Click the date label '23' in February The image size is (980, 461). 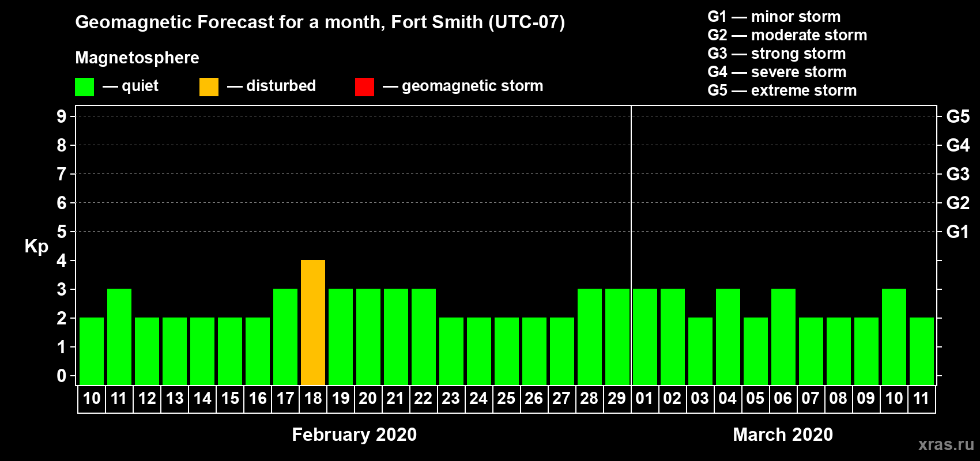(x=451, y=398)
